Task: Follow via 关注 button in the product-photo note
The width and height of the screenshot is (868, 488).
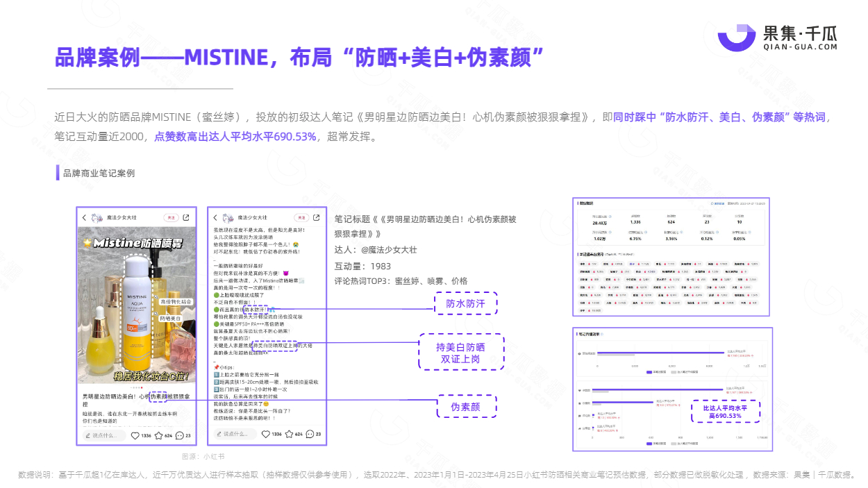Action: click(171, 217)
